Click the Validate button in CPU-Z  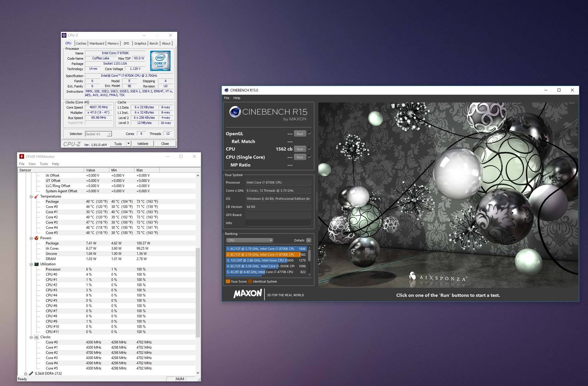coord(143,144)
